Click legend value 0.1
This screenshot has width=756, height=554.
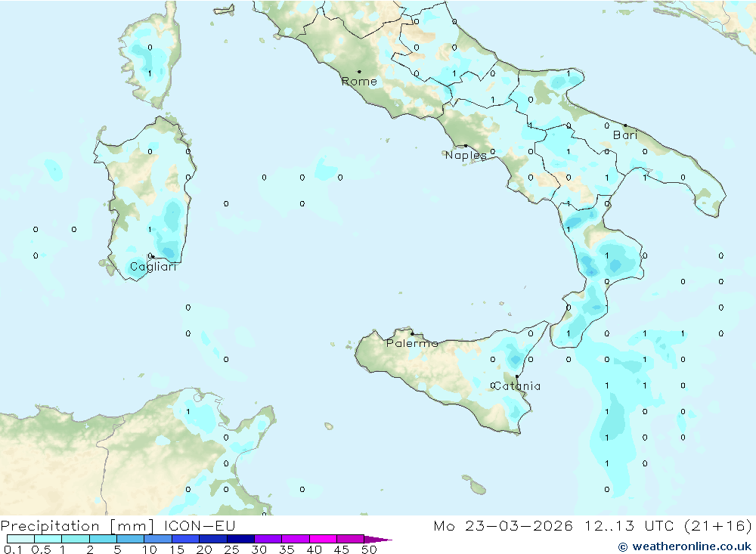[x=13, y=549]
